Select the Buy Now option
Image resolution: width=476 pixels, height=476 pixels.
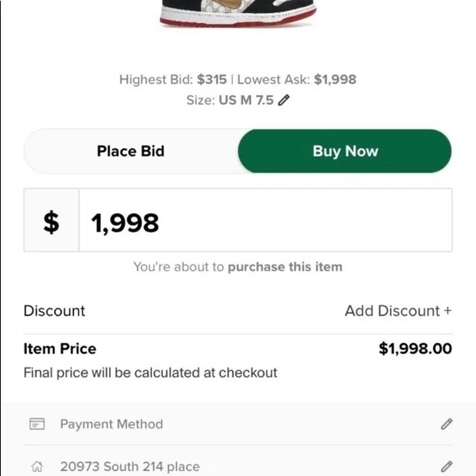click(345, 151)
